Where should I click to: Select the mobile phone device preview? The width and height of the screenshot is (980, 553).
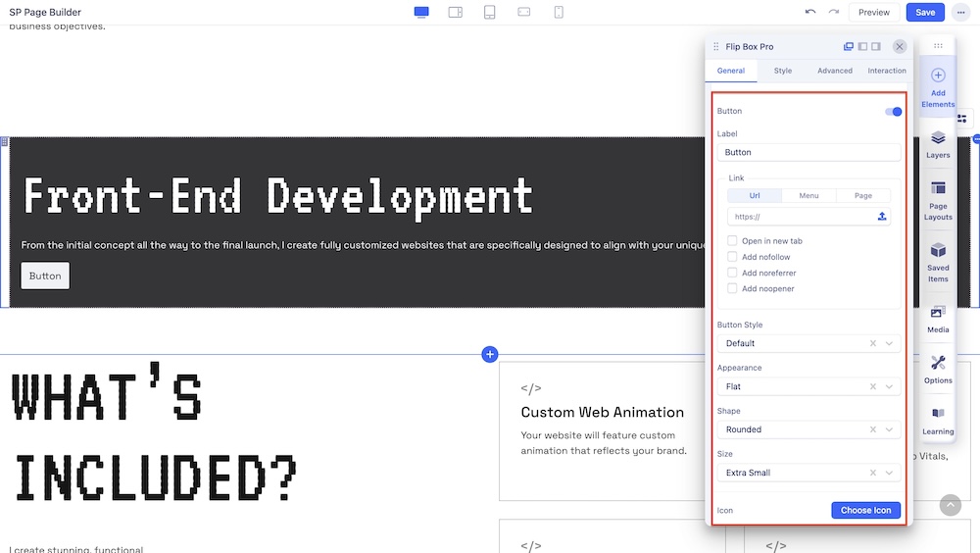[559, 12]
